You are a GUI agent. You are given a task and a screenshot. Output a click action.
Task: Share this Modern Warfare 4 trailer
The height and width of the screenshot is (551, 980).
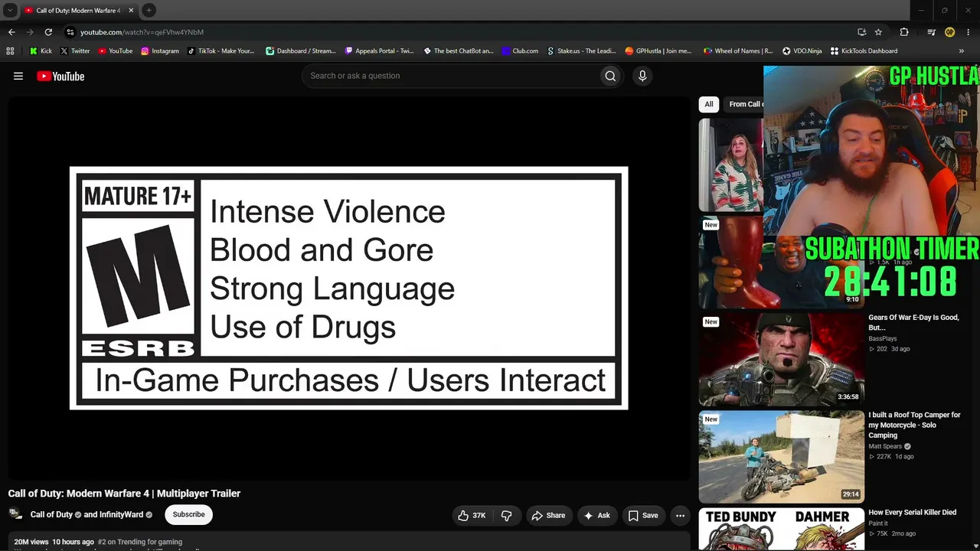548,516
